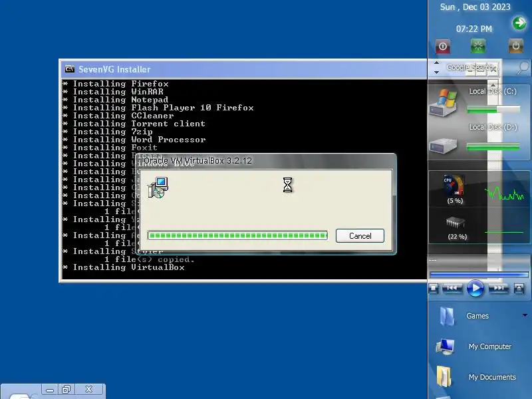Click the Oracle VM VirtualBox 3.2.12 title bar
Viewport: 532px width, 399px height.
[265, 161]
